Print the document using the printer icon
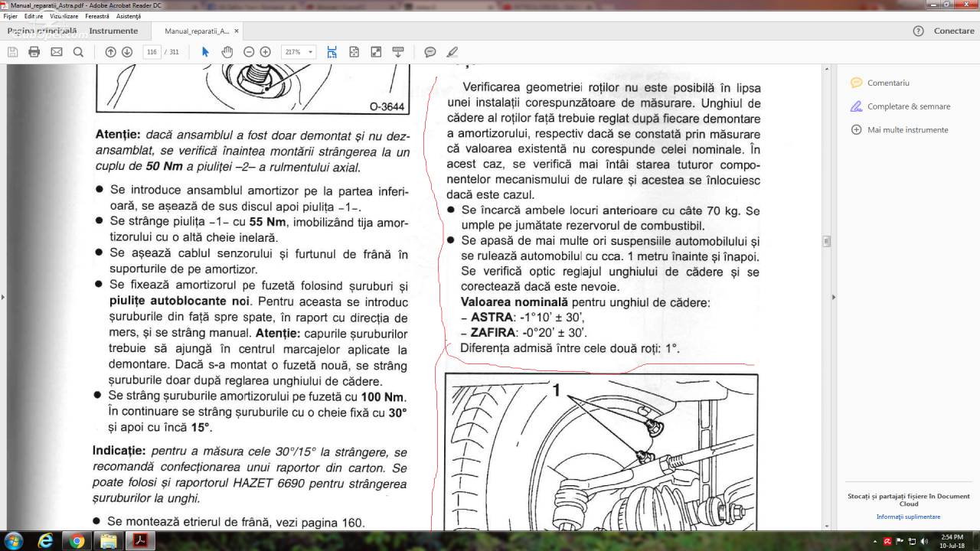The width and height of the screenshot is (980, 551). coord(34,52)
